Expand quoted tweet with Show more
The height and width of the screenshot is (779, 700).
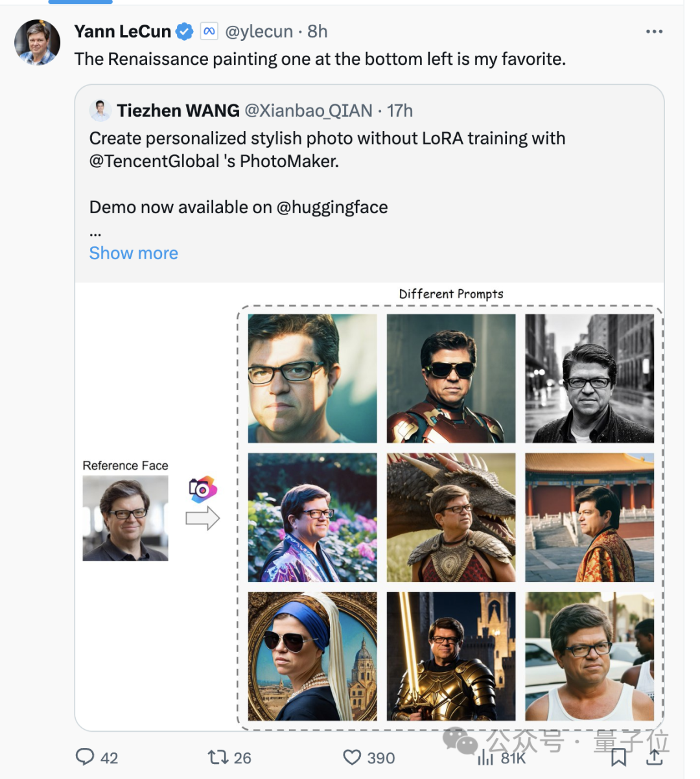134,253
